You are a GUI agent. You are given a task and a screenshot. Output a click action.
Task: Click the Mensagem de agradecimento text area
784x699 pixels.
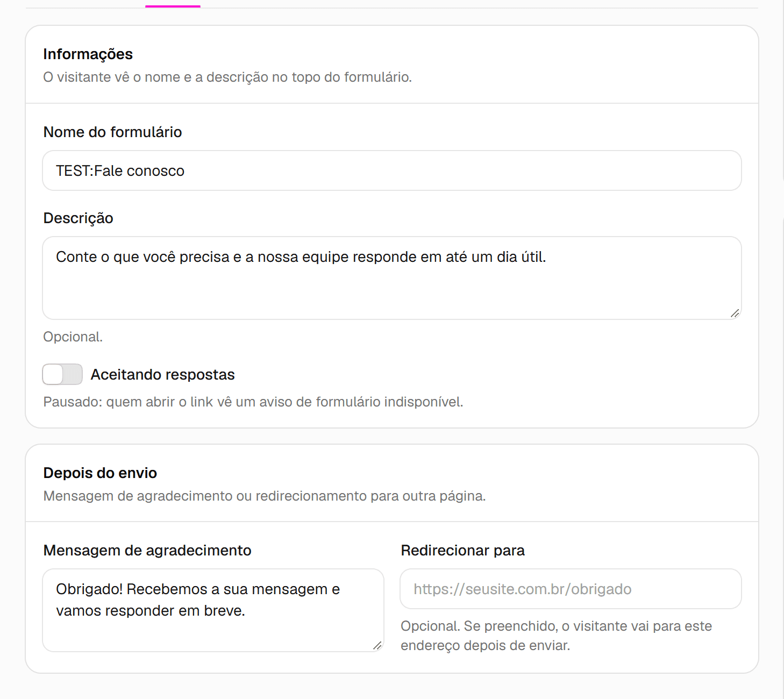(x=213, y=610)
